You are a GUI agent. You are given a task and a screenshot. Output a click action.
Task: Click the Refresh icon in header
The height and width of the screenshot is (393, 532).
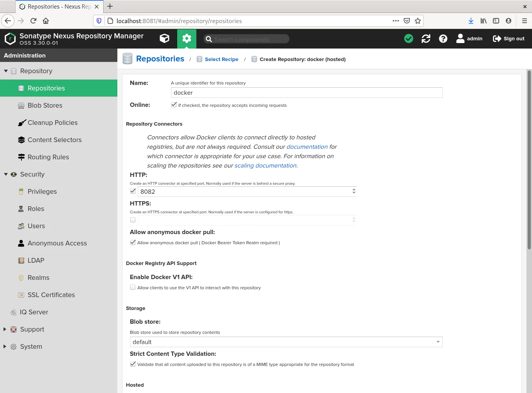426,38
